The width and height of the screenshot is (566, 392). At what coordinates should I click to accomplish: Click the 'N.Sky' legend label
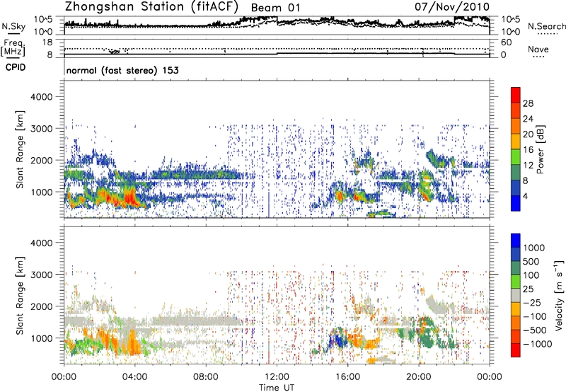click(x=13, y=26)
